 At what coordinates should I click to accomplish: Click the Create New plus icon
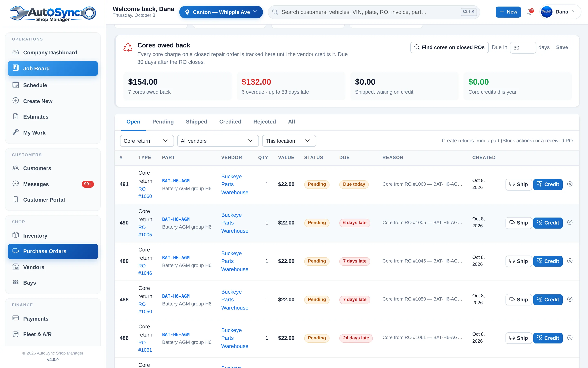(16, 101)
